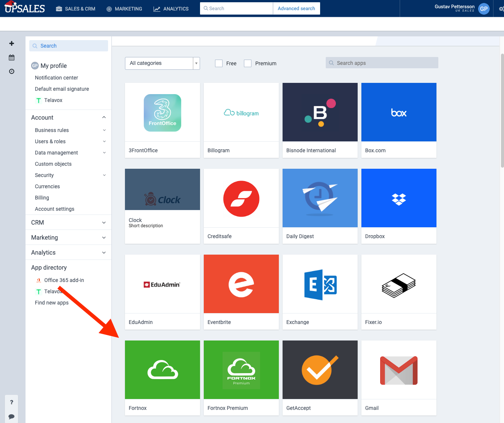Expand Security submenu
Image resolution: width=504 pixels, height=423 pixels.
104,175
